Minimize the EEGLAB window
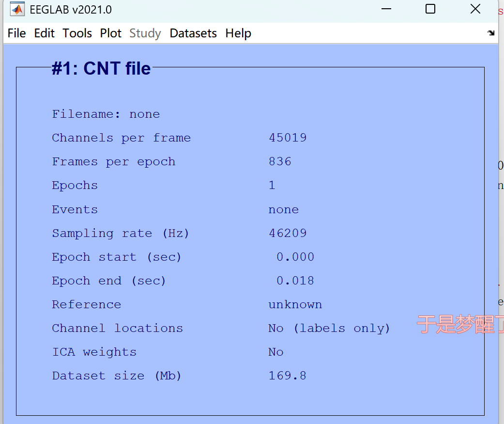 tap(386, 9)
